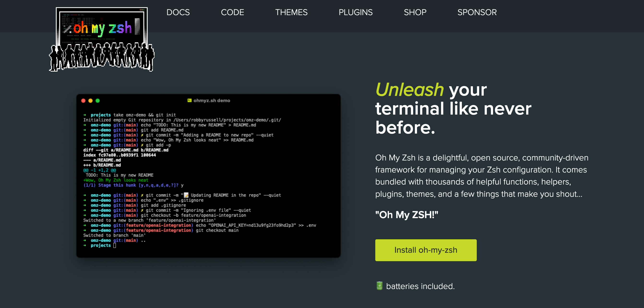Click the '+Wow, Oh My Zsh looks neat' line
Image resolution: width=644 pixels, height=308 pixels.
pyautogui.click(x=116, y=180)
